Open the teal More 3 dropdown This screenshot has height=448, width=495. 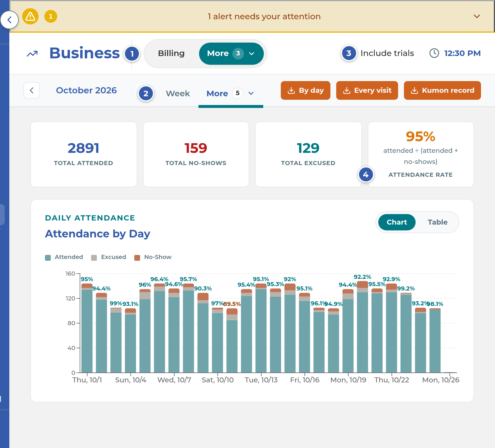[x=231, y=53]
